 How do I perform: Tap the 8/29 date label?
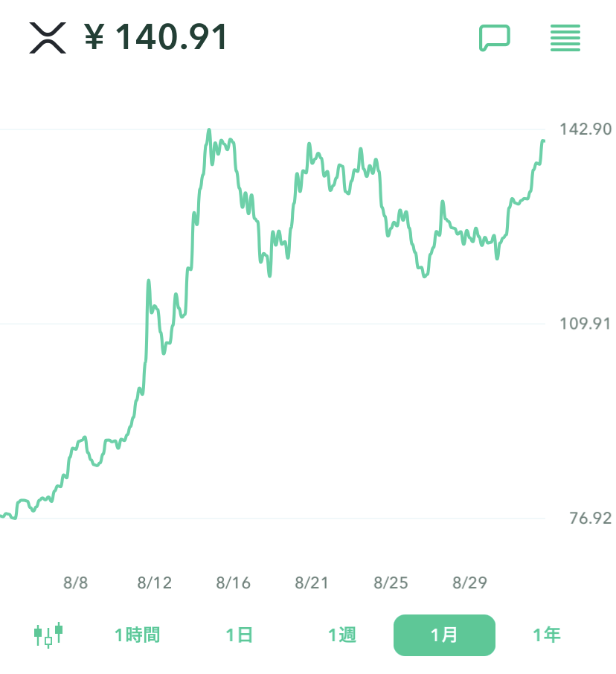point(469,582)
